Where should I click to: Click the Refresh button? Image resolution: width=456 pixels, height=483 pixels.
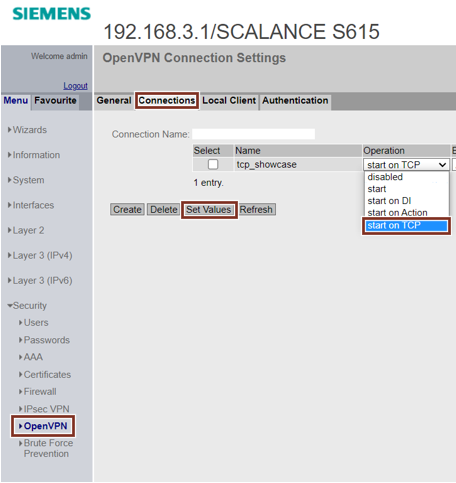256,210
